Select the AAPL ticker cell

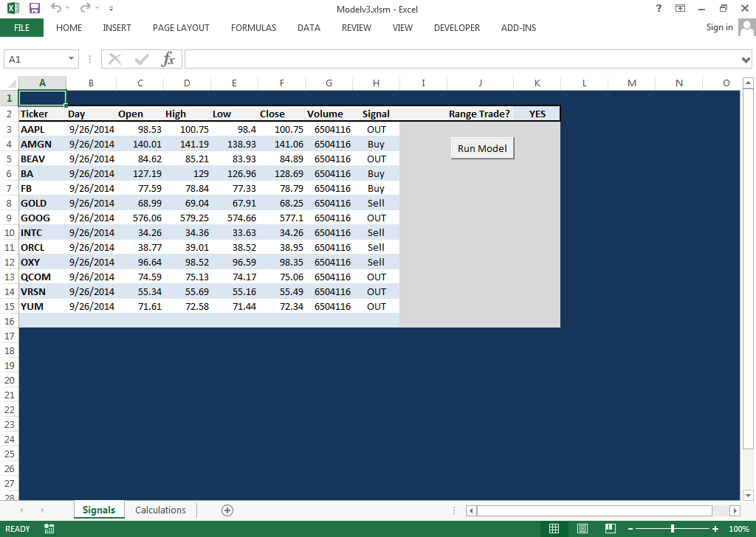42,129
